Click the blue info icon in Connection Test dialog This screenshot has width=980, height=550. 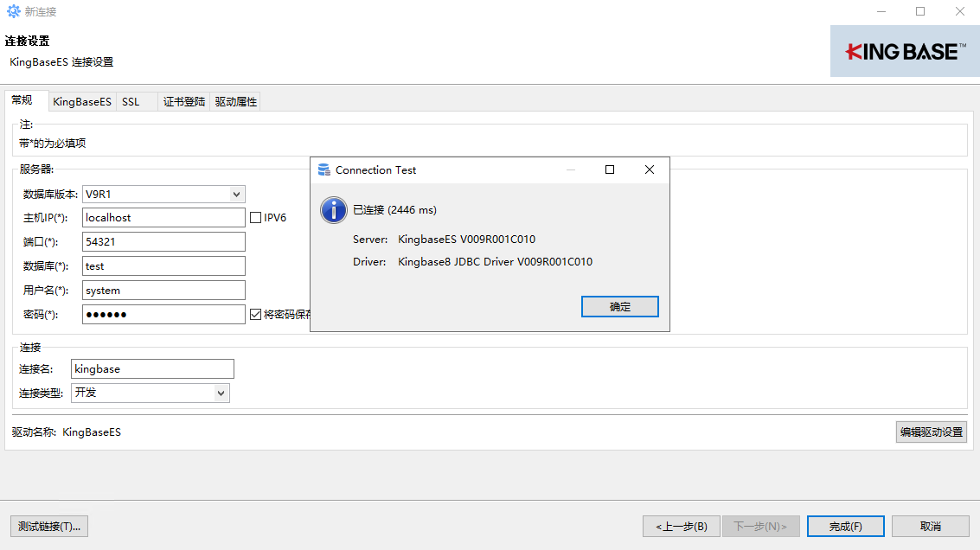(x=334, y=210)
